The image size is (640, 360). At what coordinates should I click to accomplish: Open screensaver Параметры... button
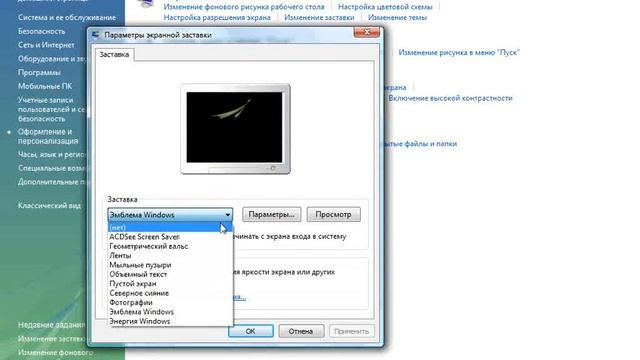click(271, 215)
